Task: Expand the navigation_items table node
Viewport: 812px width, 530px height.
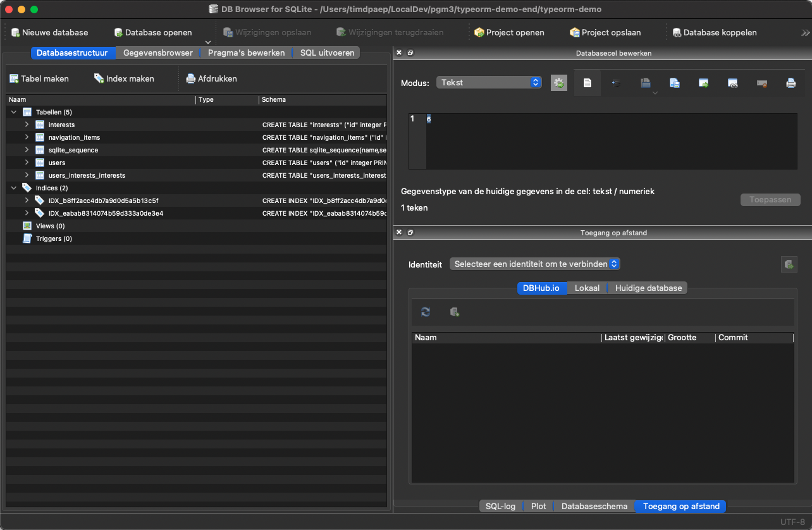Action: coord(27,137)
